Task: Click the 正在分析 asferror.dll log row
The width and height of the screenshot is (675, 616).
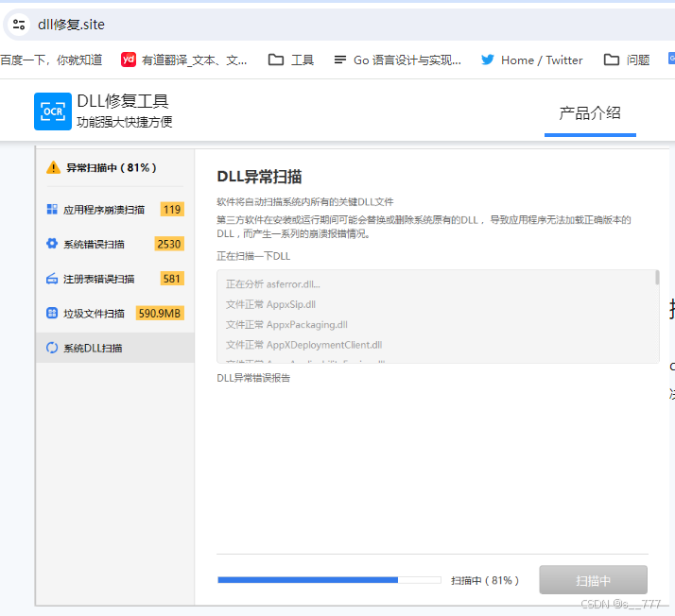Action: [273, 284]
